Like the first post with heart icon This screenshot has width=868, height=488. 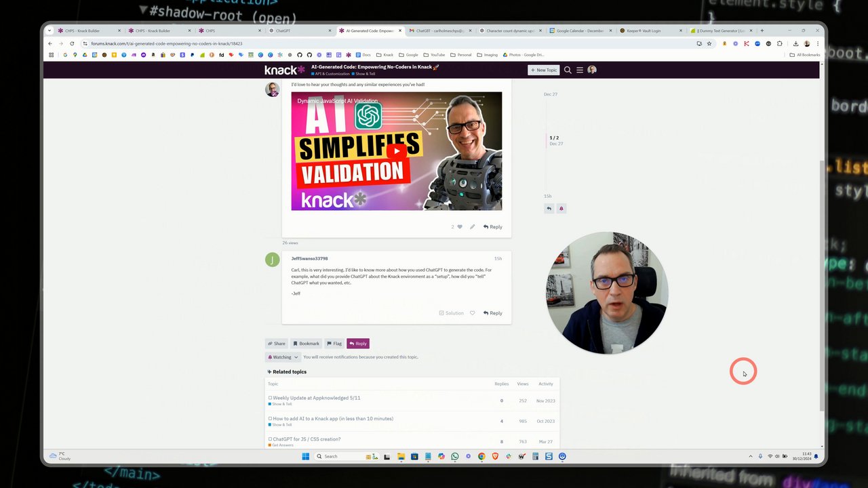click(x=460, y=227)
